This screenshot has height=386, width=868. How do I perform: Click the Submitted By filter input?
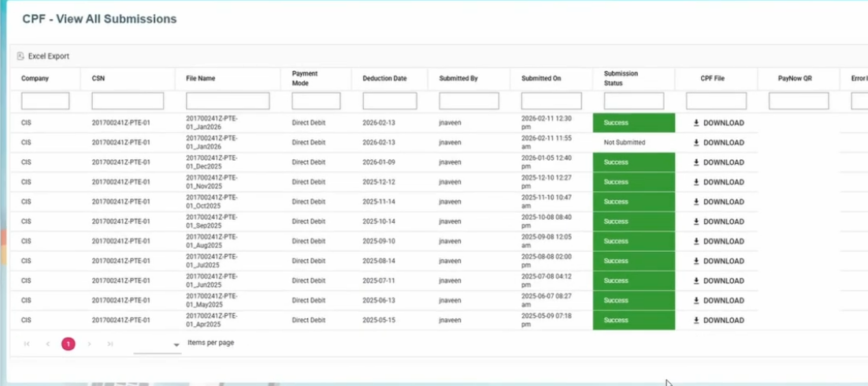pyautogui.click(x=469, y=101)
